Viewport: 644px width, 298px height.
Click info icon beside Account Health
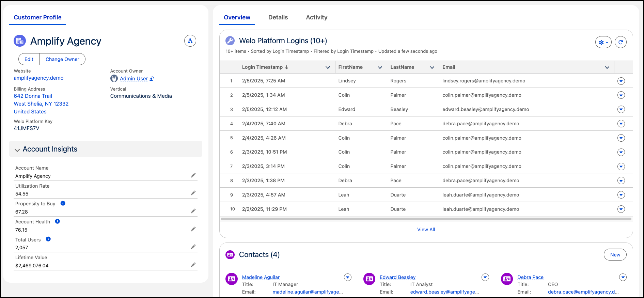coord(58,221)
